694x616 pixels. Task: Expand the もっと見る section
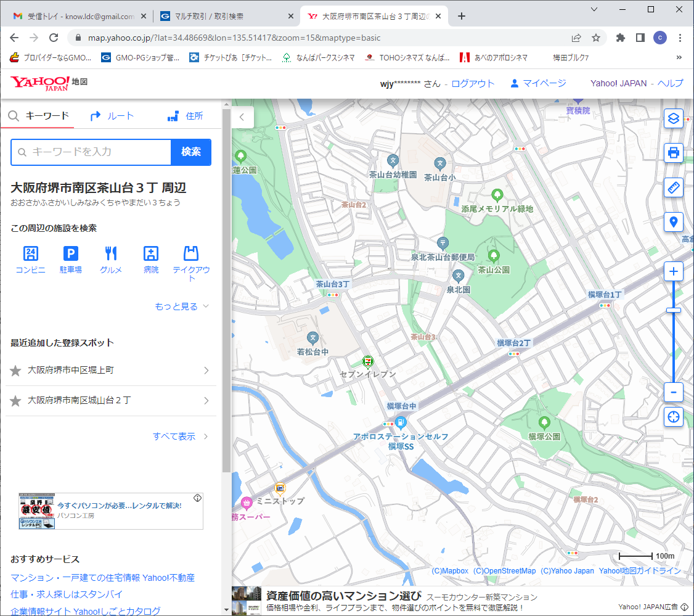point(182,306)
